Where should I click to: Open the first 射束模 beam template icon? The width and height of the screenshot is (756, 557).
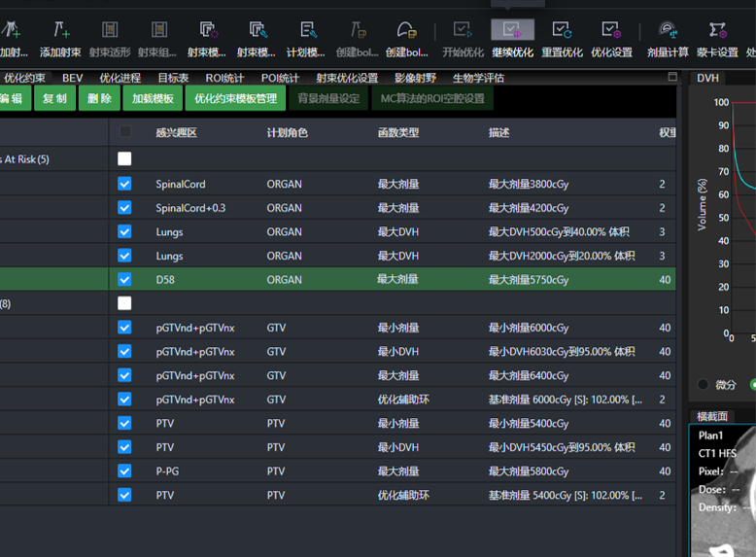click(209, 30)
